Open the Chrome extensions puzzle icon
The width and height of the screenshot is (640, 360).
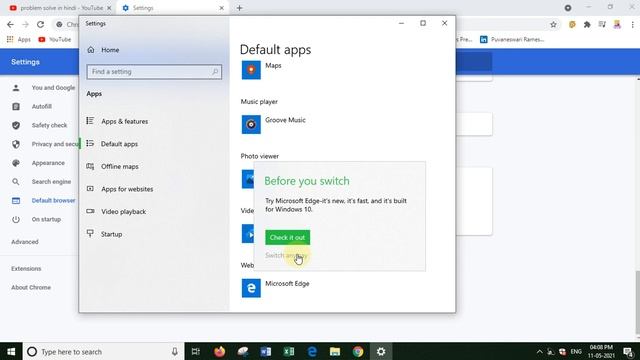coord(587,24)
